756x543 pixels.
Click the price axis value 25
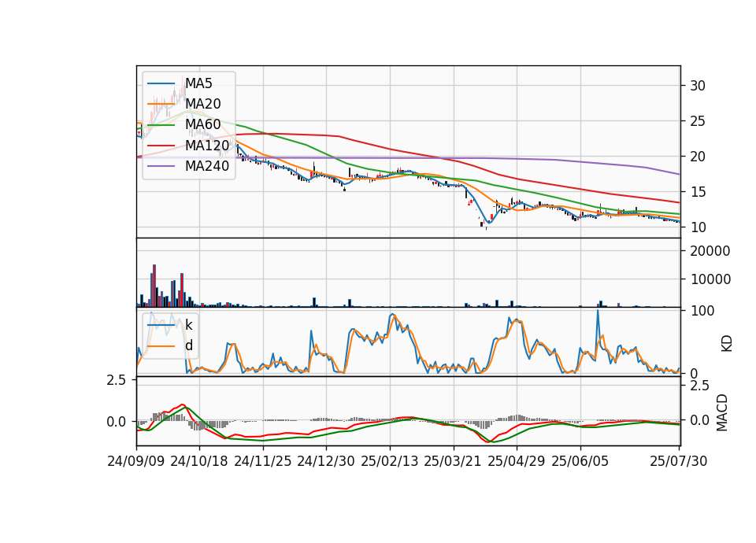click(698, 121)
